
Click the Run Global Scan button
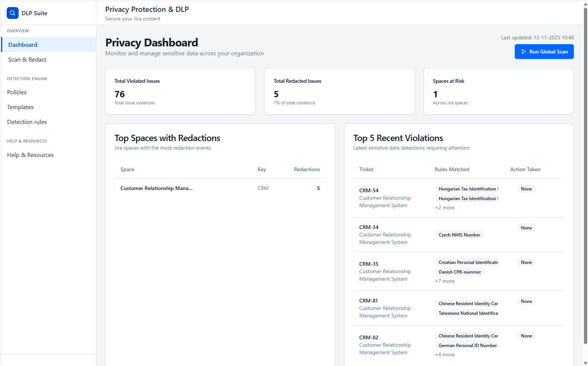[544, 52]
